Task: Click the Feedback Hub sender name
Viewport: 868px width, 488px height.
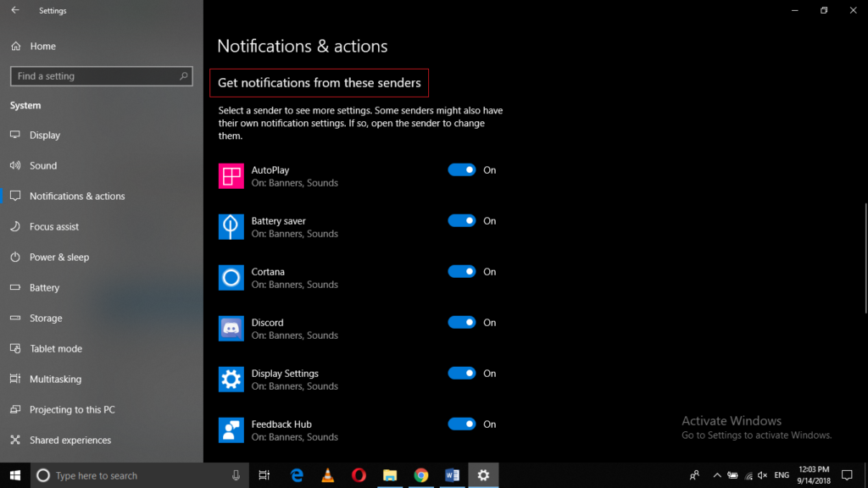Action: tap(281, 424)
